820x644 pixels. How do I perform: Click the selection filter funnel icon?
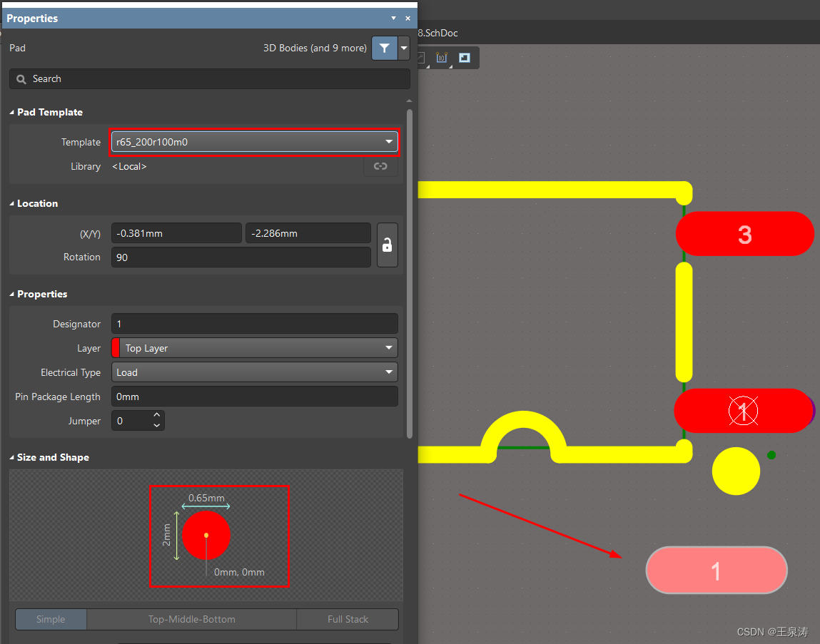385,48
